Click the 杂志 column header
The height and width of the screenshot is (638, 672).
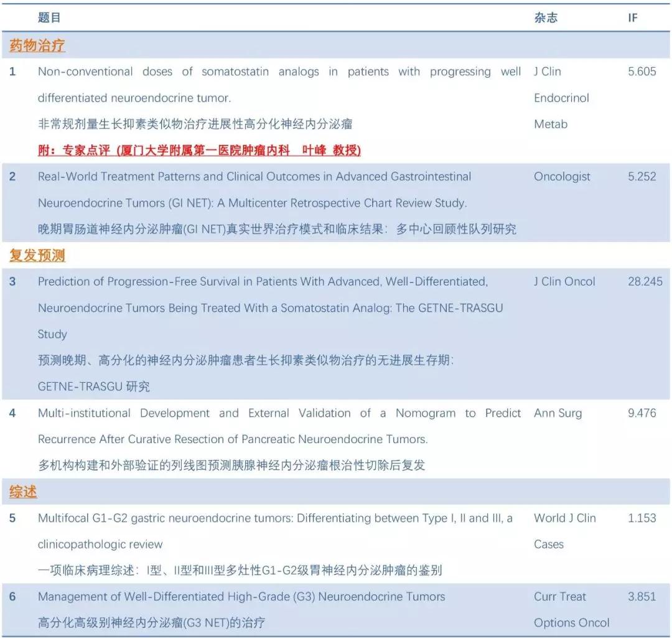click(546, 18)
